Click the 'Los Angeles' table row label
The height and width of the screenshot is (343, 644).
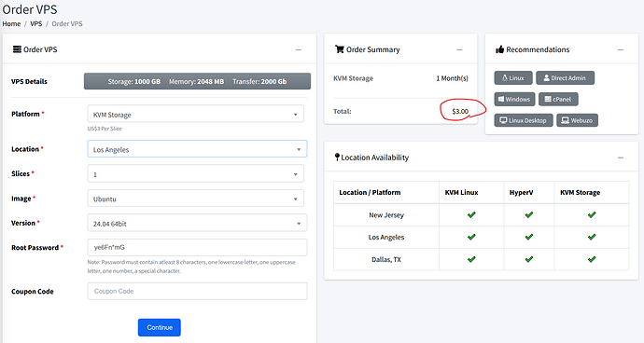tap(386, 237)
